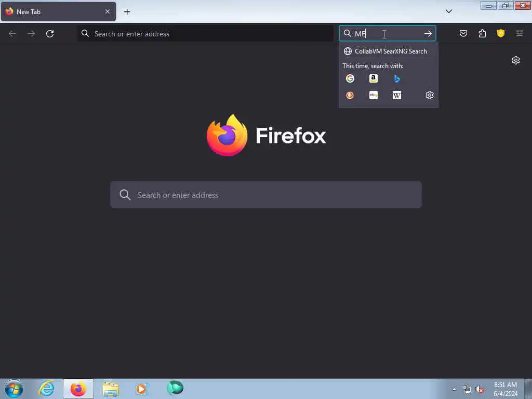The image size is (532, 399).
Task: Open the yellow shield extension icon
Action: click(x=500, y=33)
